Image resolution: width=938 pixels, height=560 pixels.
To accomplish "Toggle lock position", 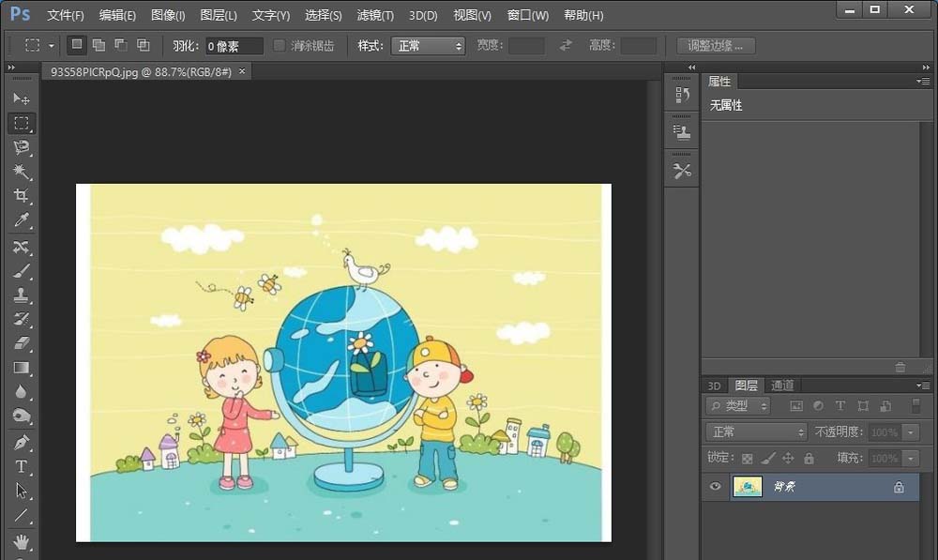I will tap(789, 459).
